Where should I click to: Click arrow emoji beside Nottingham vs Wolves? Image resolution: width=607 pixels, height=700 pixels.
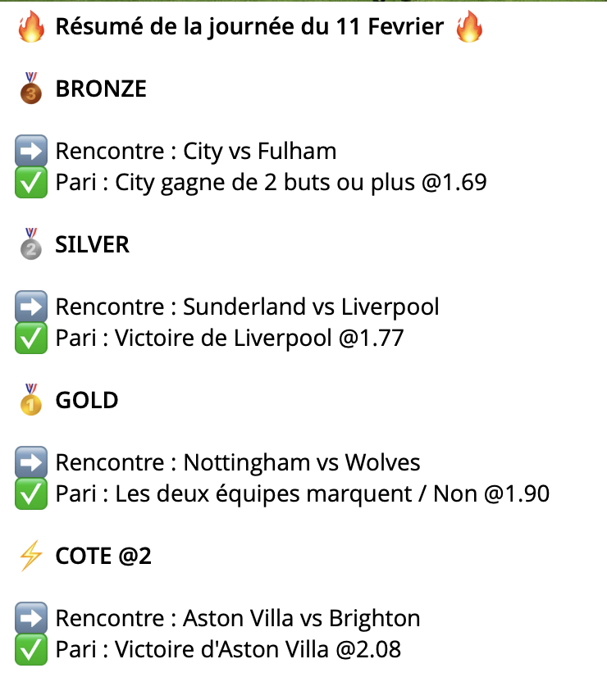coord(30,462)
